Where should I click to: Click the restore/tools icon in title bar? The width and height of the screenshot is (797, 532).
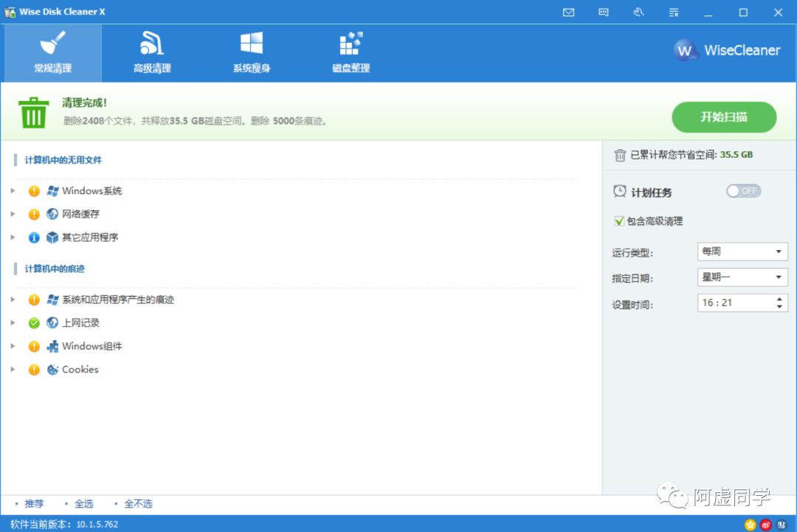click(x=638, y=13)
